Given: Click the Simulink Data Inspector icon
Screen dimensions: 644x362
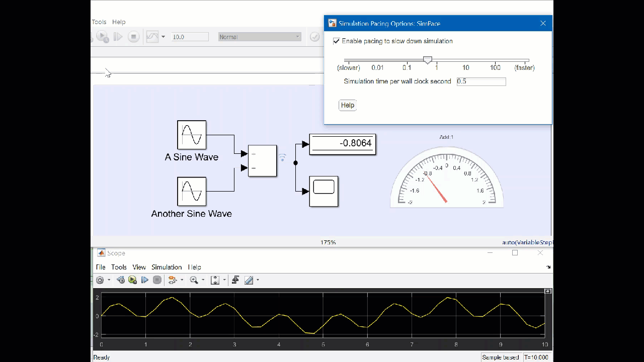Looking at the screenshot, I should 152,37.
